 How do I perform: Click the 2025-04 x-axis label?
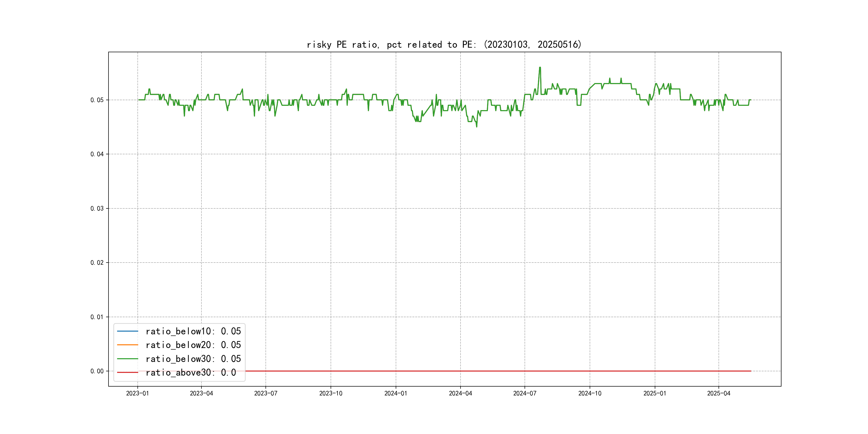click(719, 394)
